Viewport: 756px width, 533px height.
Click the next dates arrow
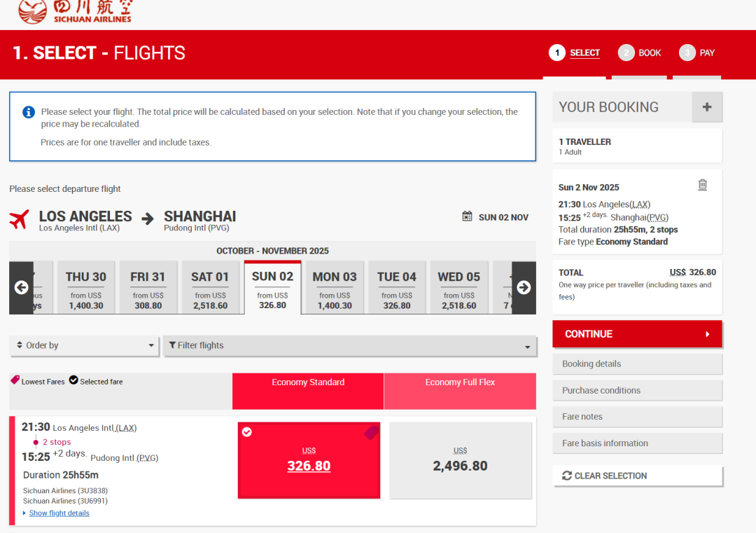524,287
